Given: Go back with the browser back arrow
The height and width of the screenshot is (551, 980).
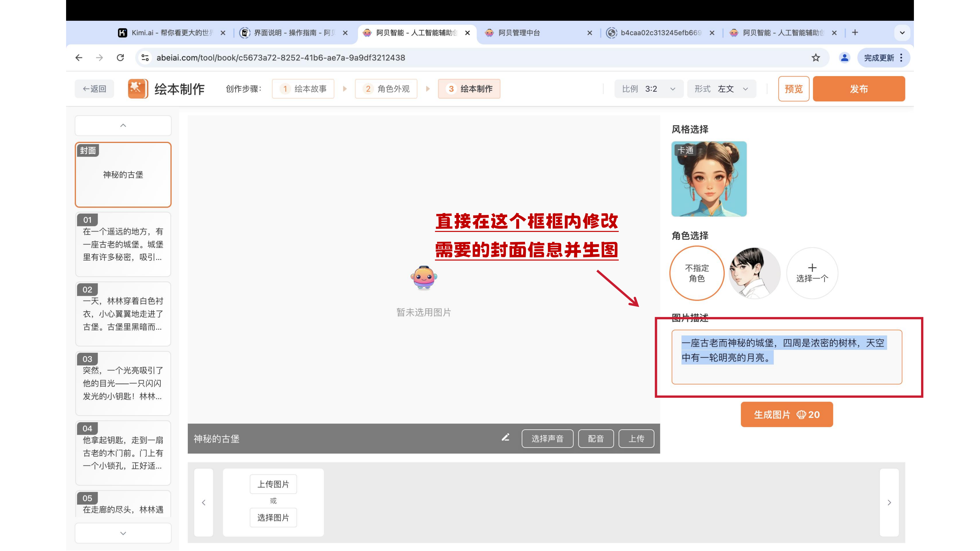Looking at the screenshot, I should (x=79, y=58).
